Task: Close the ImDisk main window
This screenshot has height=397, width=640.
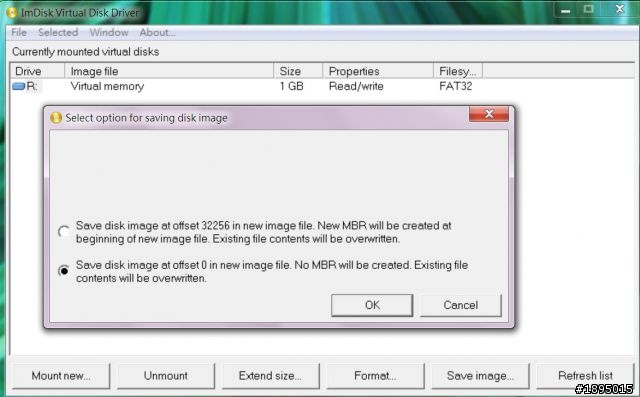Action: coord(620,9)
